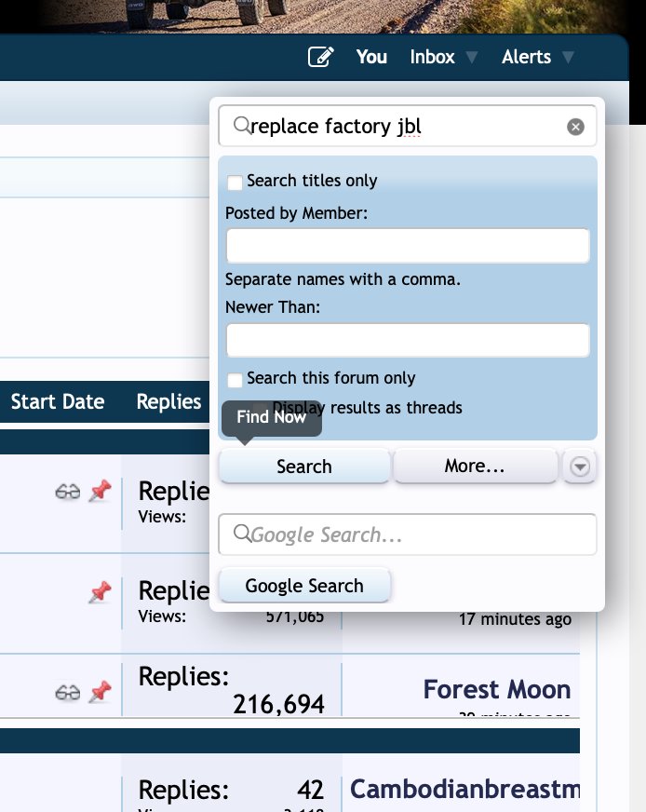
Task: Clear the search text with the X icon
Action: click(x=575, y=127)
